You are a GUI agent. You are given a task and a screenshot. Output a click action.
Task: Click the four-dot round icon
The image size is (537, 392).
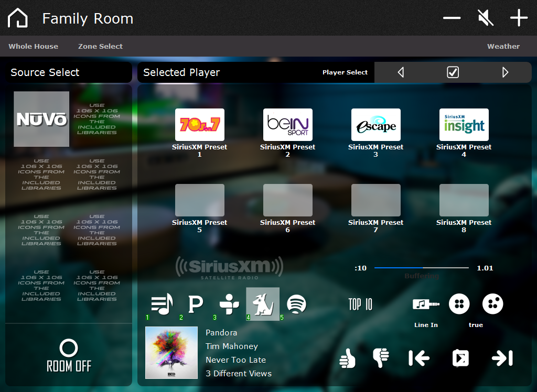pyautogui.click(x=459, y=303)
